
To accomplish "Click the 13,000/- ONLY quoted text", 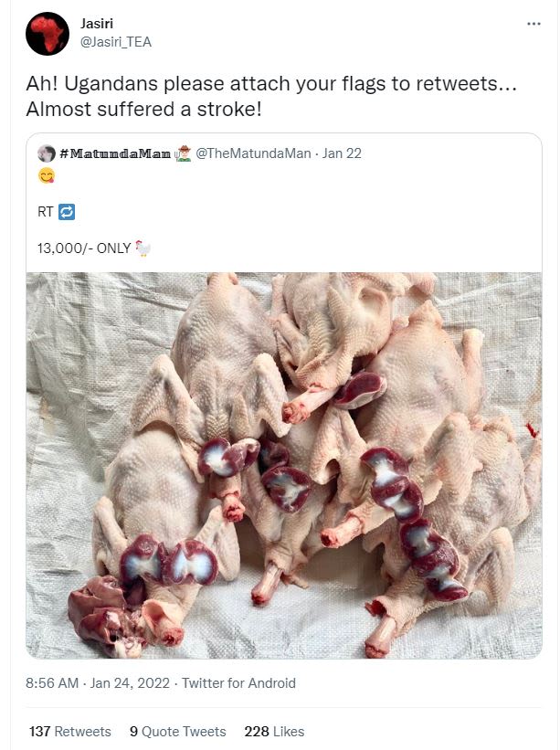I will 84,248.
